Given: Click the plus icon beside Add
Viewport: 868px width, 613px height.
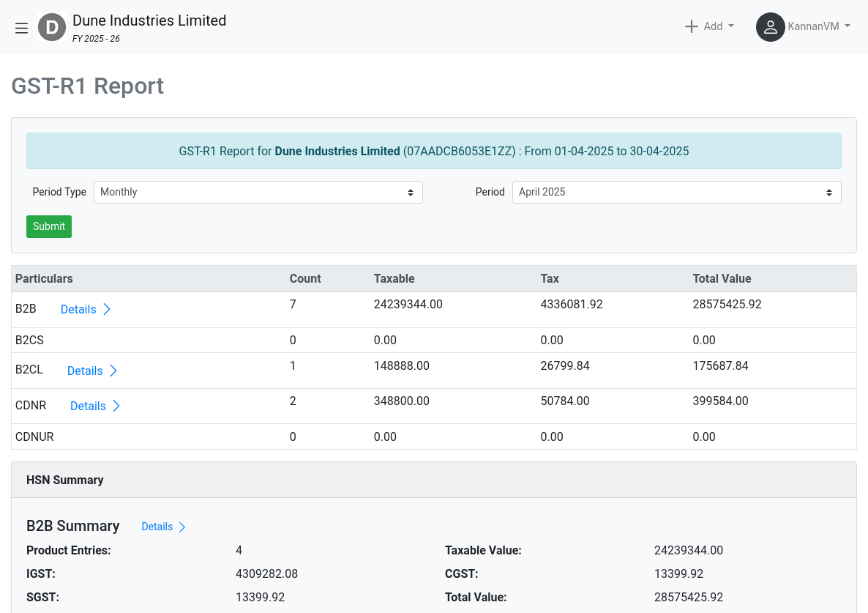Looking at the screenshot, I should pyautogui.click(x=691, y=26).
